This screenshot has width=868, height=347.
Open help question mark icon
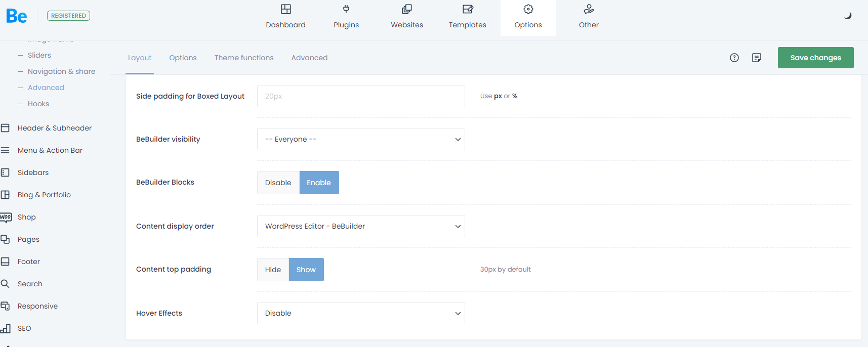point(734,58)
